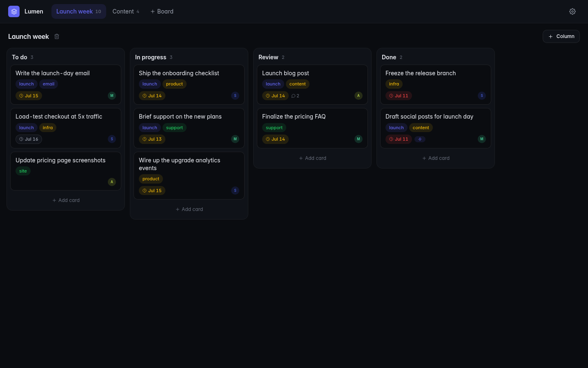Click the M avatar on Draft social posts card
Image resolution: width=588 pixels, height=368 pixels.
pos(482,139)
